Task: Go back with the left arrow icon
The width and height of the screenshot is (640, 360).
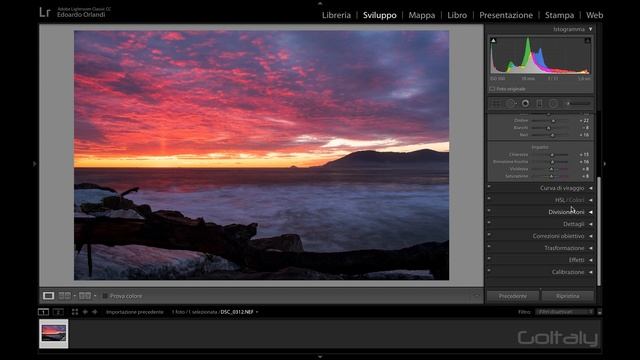Action: coord(85,312)
